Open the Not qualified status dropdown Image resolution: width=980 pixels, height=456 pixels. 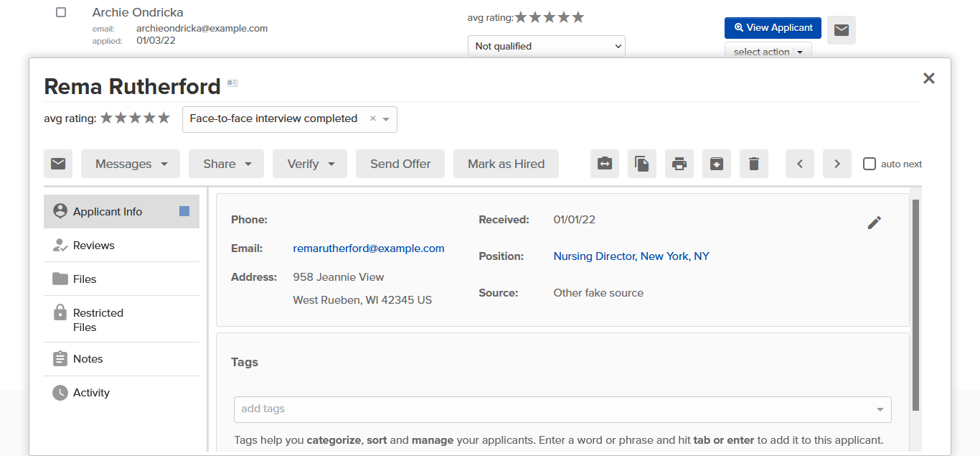(x=547, y=46)
